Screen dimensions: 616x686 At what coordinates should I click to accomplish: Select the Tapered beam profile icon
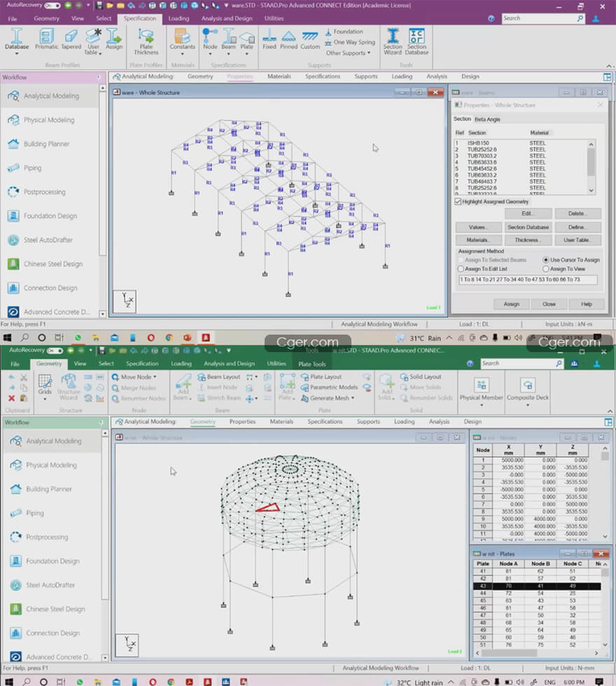point(71,39)
